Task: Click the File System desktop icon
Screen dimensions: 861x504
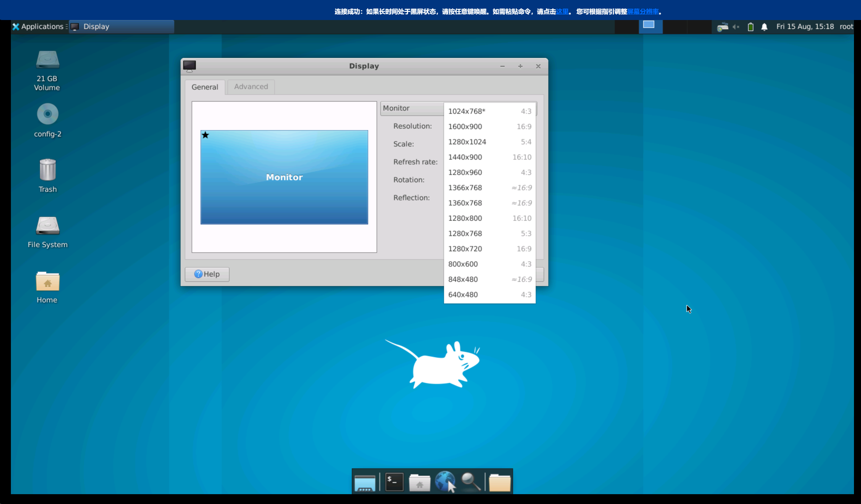Action: coord(47,226)
